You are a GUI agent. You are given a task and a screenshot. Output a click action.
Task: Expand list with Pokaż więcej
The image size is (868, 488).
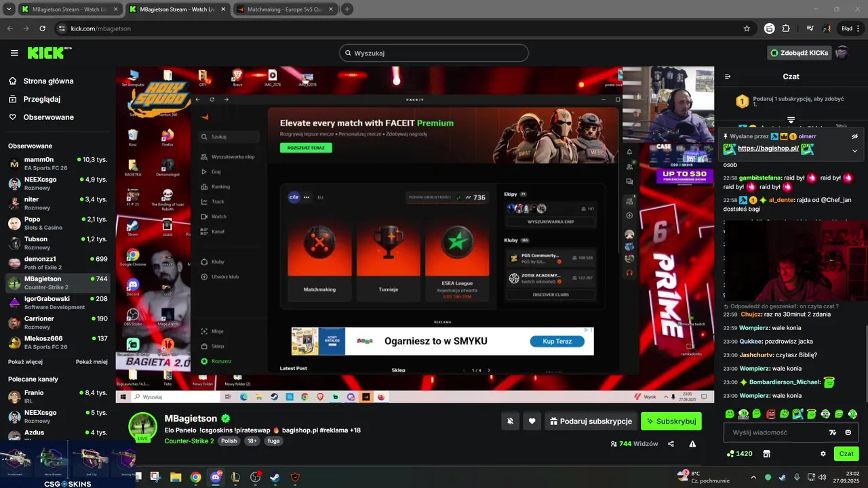(25, 362)
